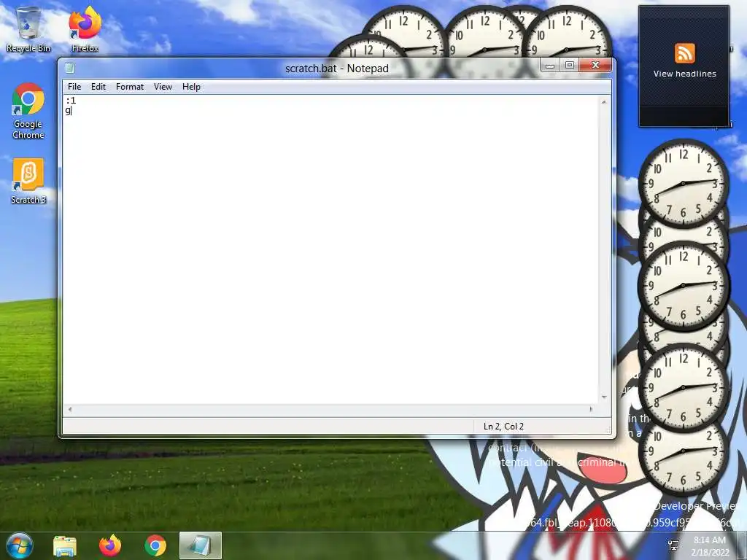Viewport: 747px width, 560px height.
Task: Select the Google Chrome desktop shortcut
Action: pos(28,112)
